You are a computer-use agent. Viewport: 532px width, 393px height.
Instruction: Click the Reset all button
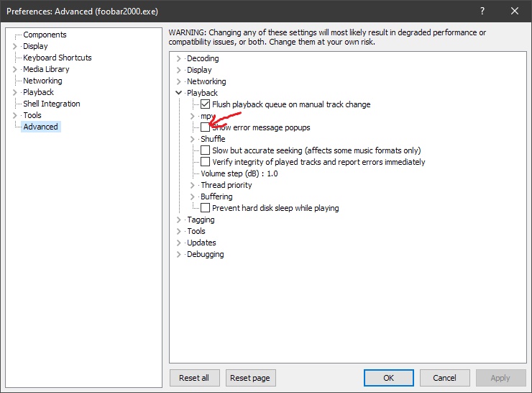194,378
